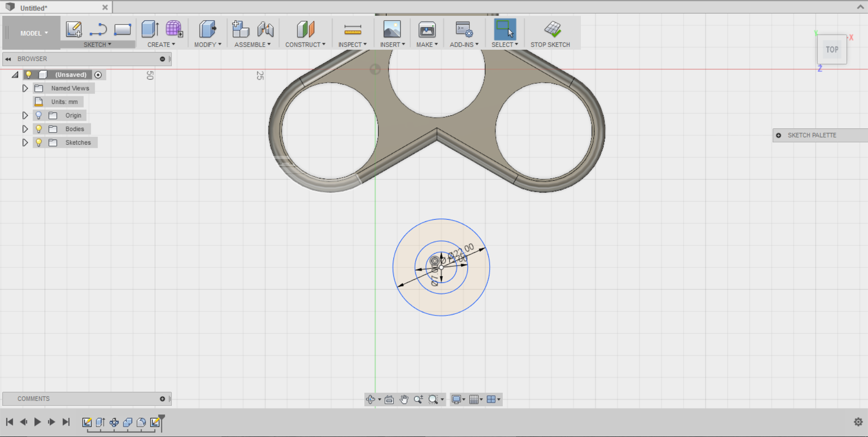Expand the Comments panel

click(162, 399)
